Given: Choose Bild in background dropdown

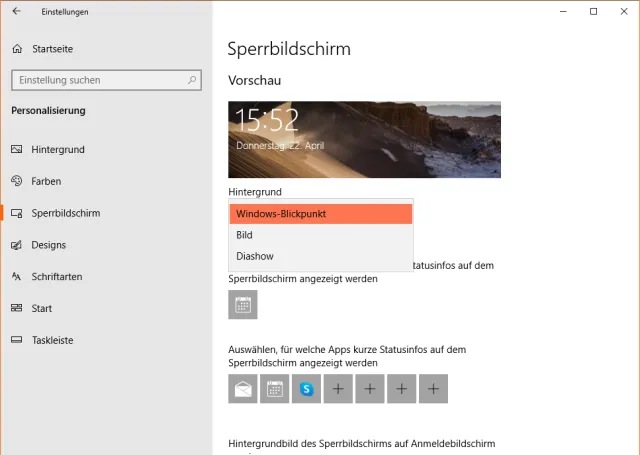Looking at the screenshot, I should point(321,235).
